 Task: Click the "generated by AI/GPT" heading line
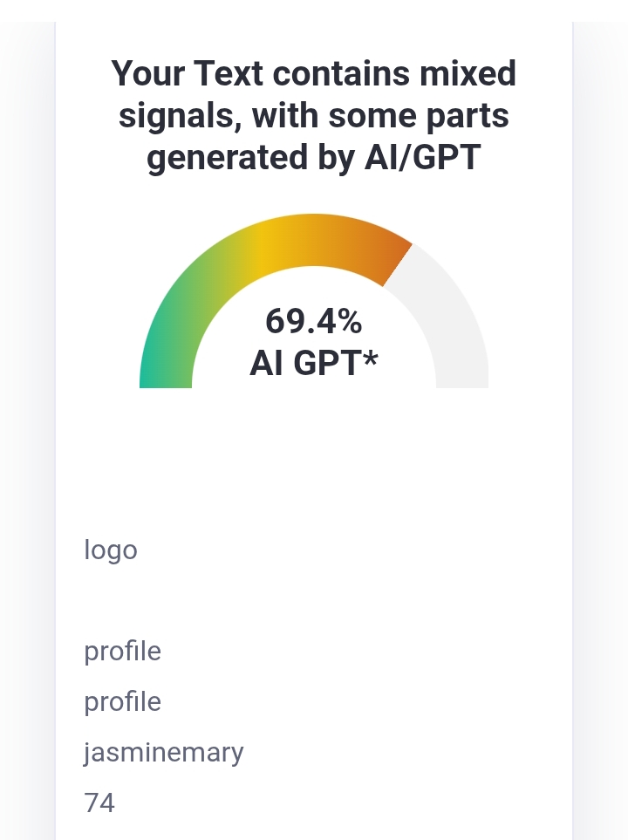click(313, 158)
